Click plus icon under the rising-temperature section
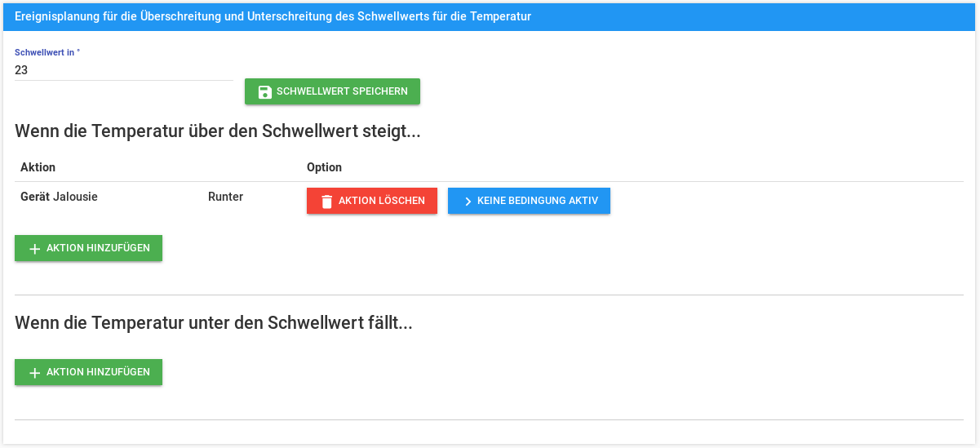Viewport: 980px width, 448px height. coord(34,248)
